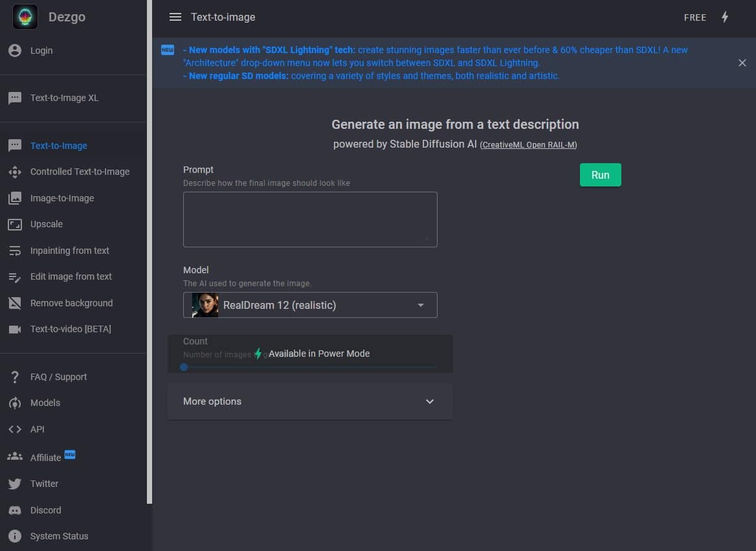756x551 pixels.
Task: Click the Count slider handle
Action: (184, 367)
